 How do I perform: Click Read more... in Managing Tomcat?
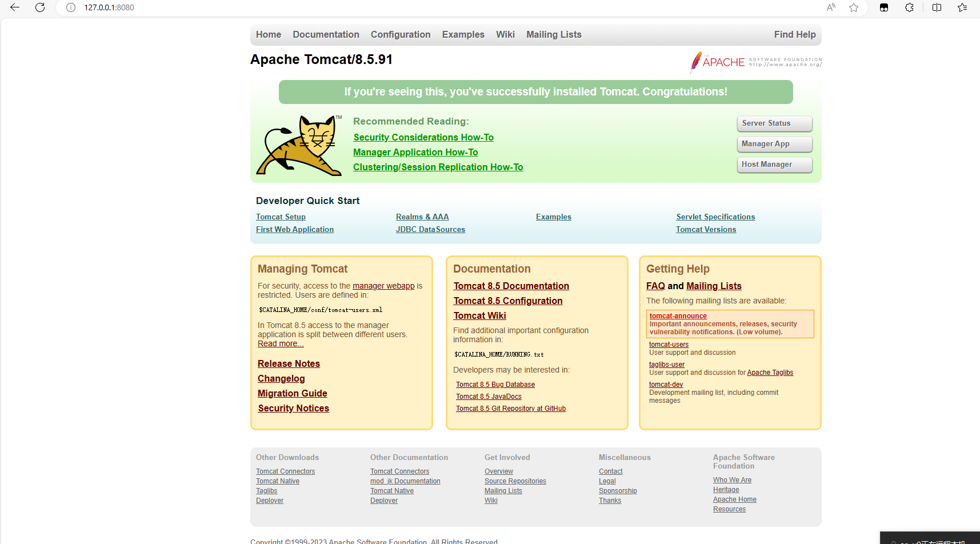[281, 343]
